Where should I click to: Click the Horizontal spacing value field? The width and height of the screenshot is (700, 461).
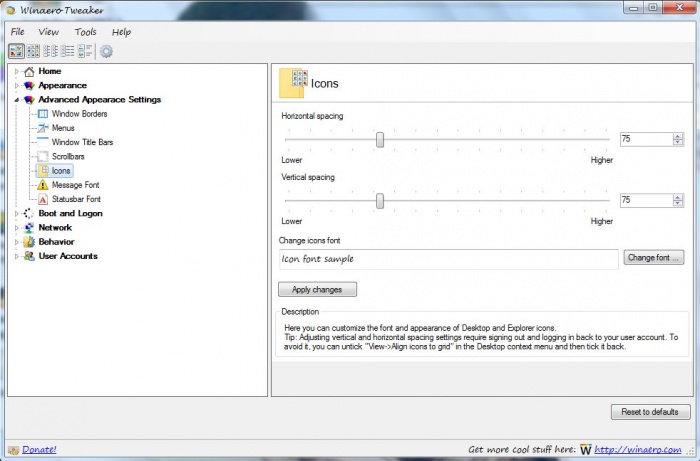pos(646,139)
